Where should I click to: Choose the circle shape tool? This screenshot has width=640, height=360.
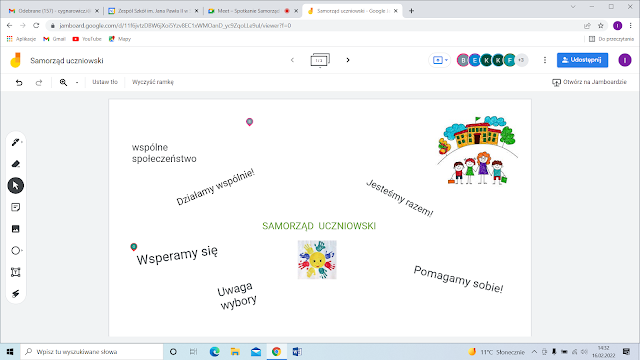click(16, 251)
